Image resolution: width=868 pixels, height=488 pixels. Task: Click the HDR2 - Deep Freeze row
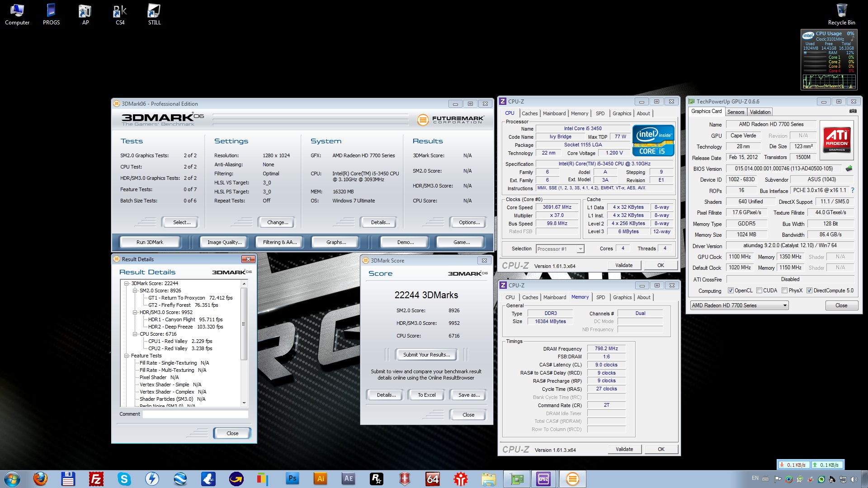(x=185, y=327)
